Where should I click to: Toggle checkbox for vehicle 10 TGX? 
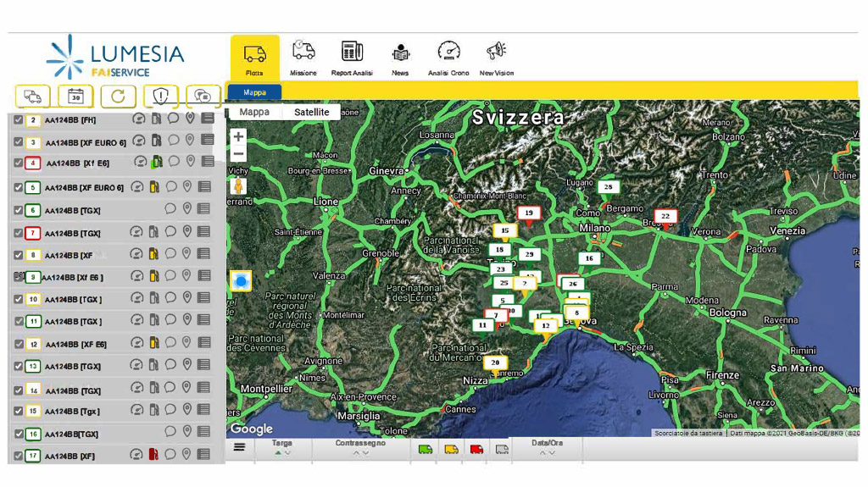click(x=19, y=299)
